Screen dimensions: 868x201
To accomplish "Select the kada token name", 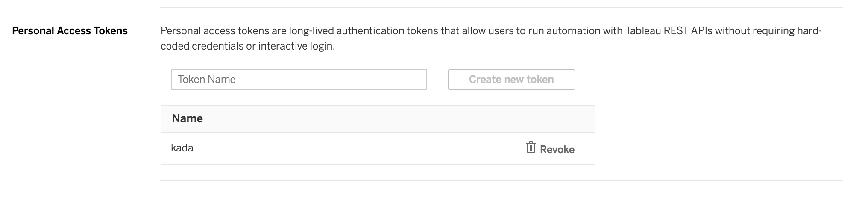I will 182,148.
